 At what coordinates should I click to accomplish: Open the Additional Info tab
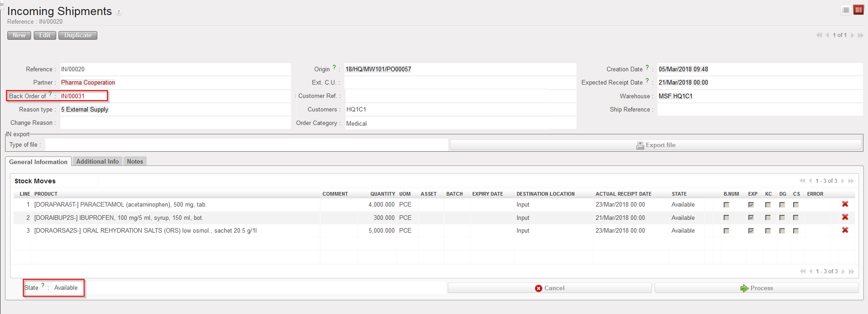[x=97, y=161]
